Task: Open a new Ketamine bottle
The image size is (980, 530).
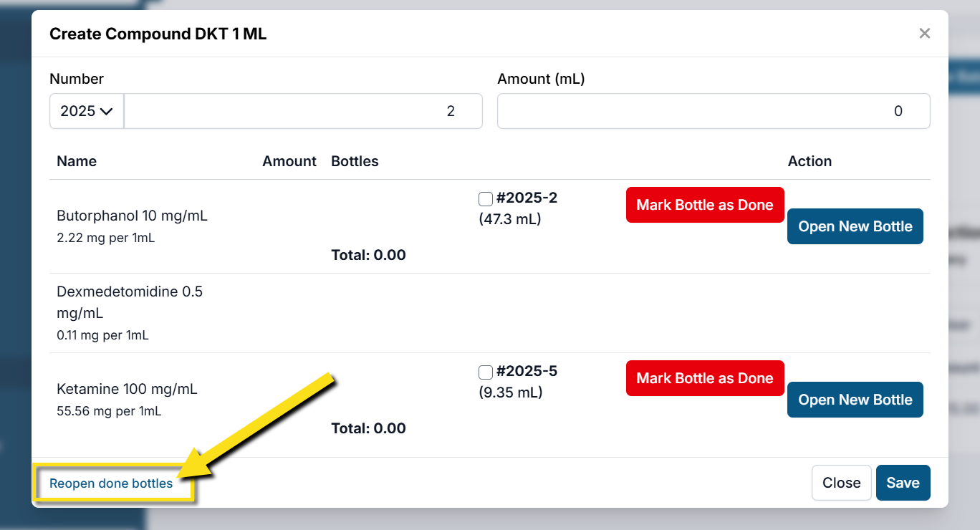Action: [855, 400]
